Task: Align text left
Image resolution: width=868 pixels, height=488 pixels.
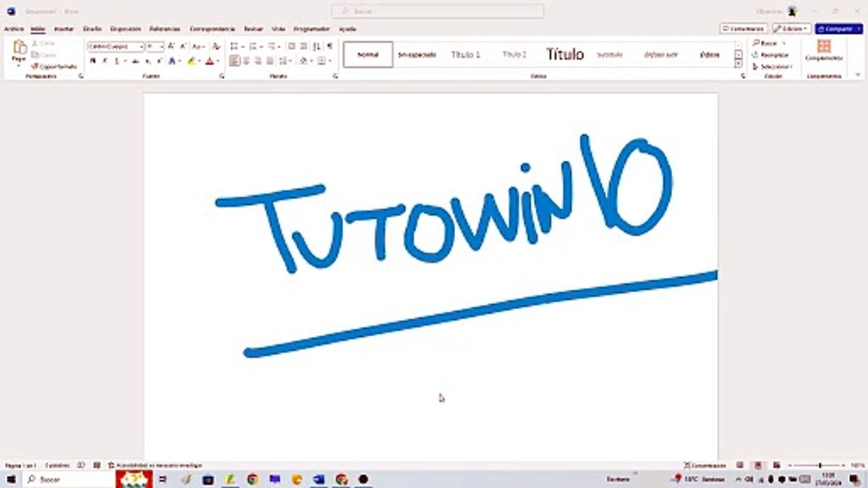Action: [235, 61]
